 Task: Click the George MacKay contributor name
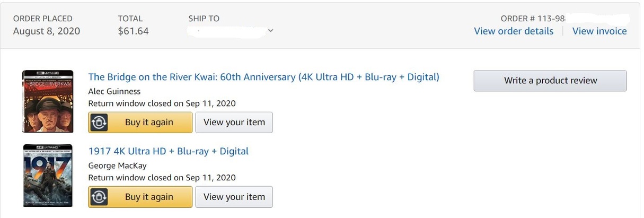click(x=116, y=165)
